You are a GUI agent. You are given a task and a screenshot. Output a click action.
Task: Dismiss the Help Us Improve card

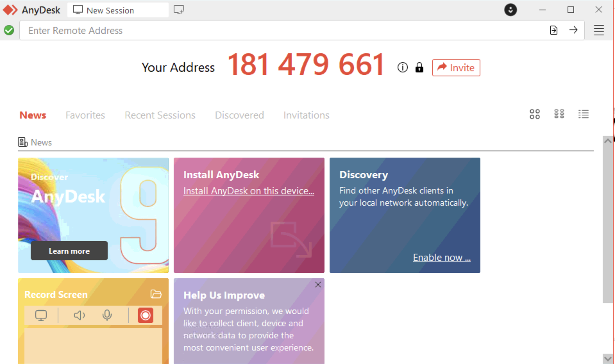click(x=318, y=285)
